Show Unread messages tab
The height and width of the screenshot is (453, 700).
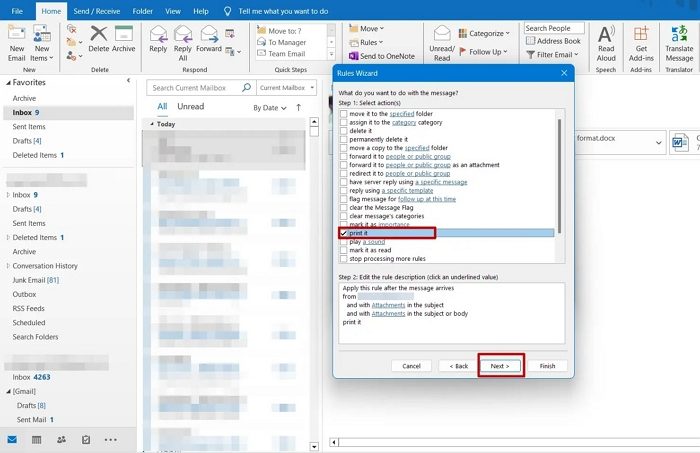(x=191, y=107)
